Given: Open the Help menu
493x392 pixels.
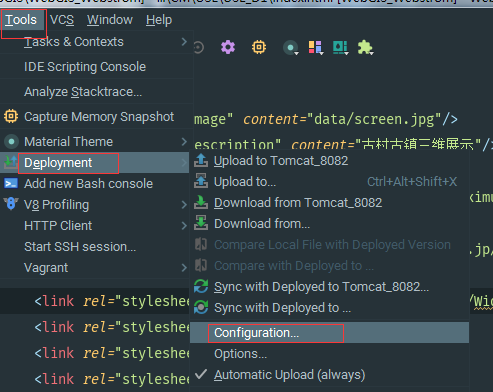Looking at the screenshot, I should pos(159,20).
